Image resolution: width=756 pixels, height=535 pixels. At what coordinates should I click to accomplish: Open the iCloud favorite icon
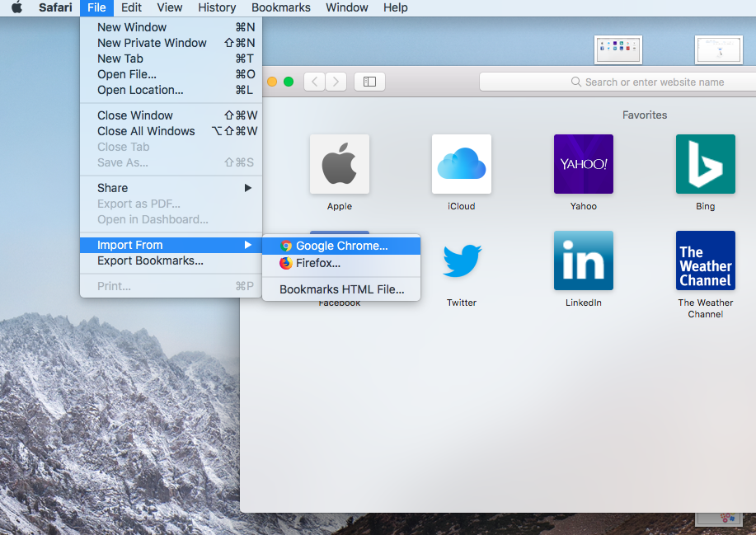[x=461, y=164]
